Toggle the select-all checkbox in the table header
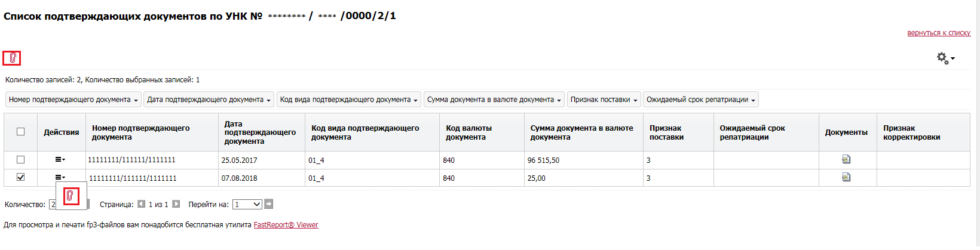Viewport: 980px width, 250px height. pos(21,132)
